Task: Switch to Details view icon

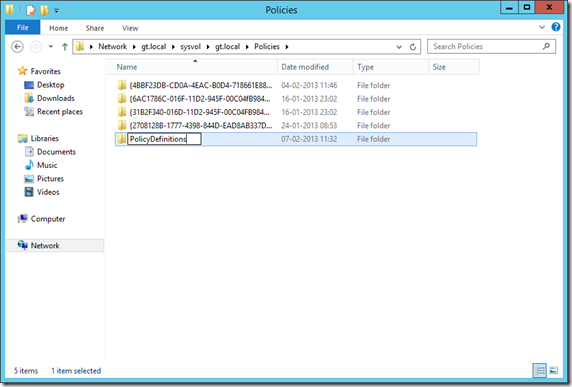Action: tap(540, 371)
